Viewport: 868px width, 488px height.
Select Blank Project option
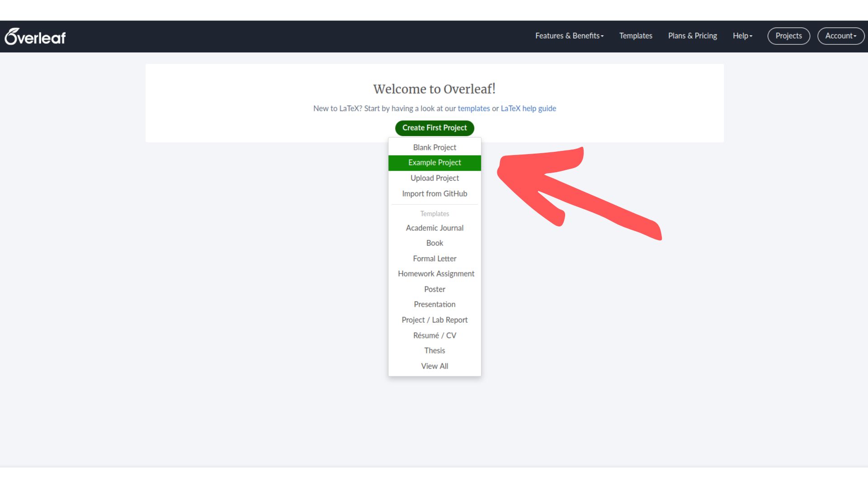(x=434, y=147)
